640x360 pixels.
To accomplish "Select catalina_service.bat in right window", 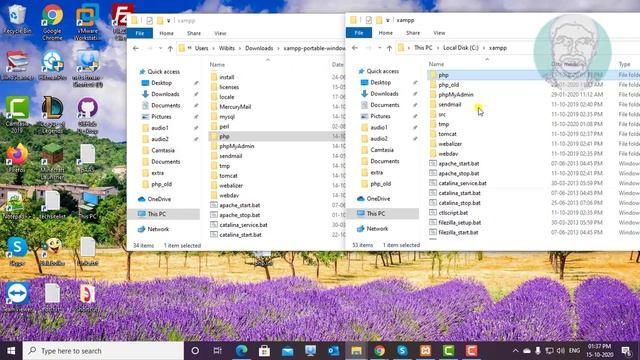I will click(x=462, y=183).
